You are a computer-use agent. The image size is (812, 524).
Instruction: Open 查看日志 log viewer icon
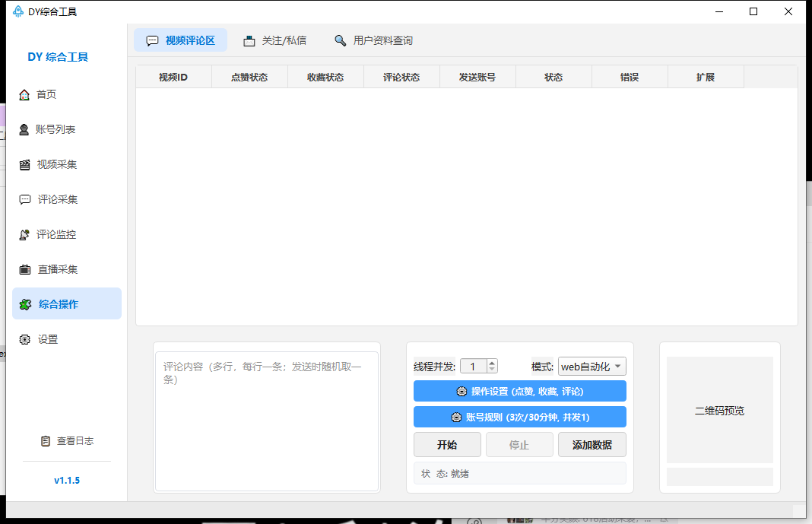coord(46,441)
